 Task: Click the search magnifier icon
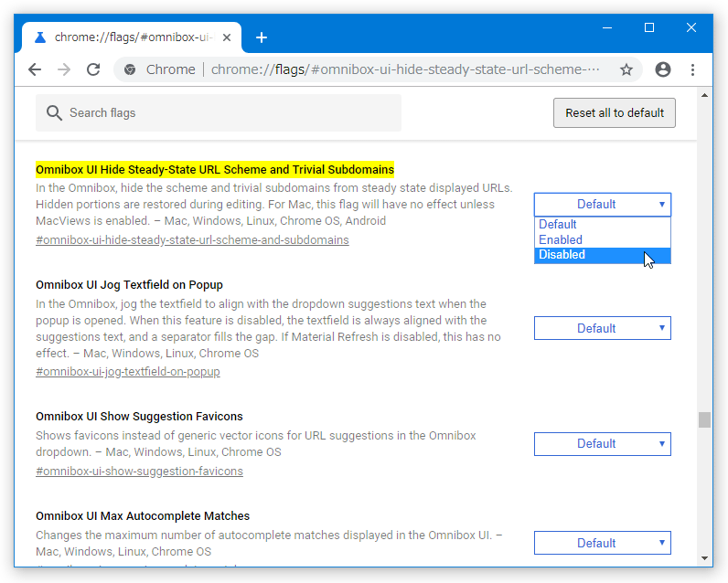coord(54,112)
